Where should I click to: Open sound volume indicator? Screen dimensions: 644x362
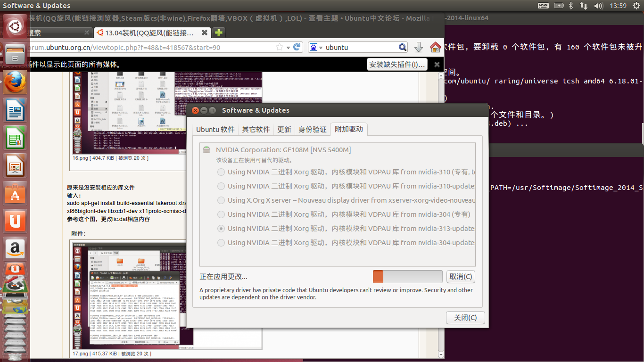(599, 6)
